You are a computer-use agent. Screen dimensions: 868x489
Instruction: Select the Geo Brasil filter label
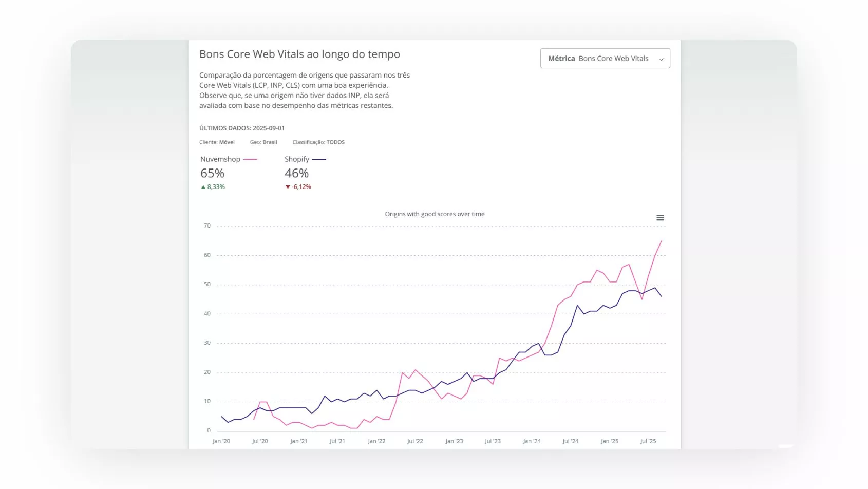(x=263, y=142)
